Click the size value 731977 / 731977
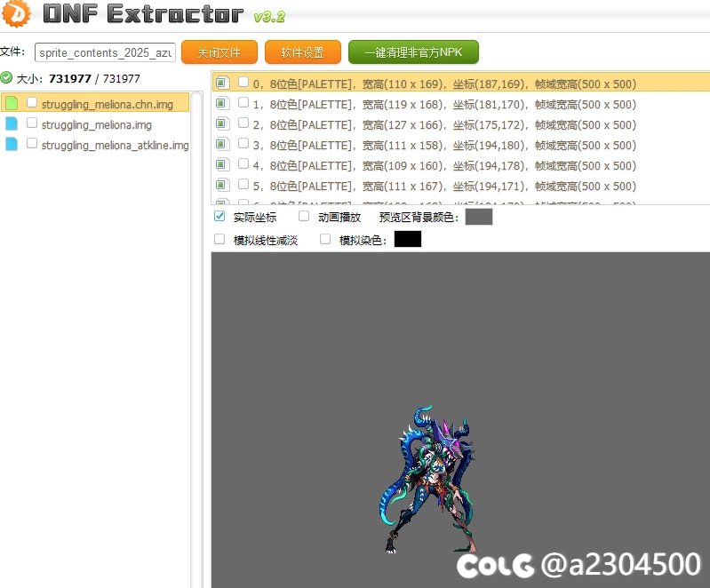710x588 pixels. point(94,78)
